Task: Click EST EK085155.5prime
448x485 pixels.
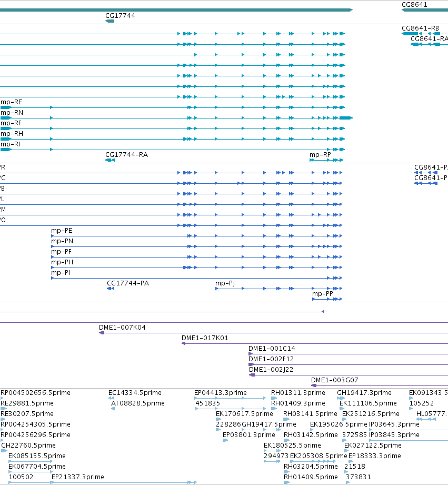Action: pos(37,456)
